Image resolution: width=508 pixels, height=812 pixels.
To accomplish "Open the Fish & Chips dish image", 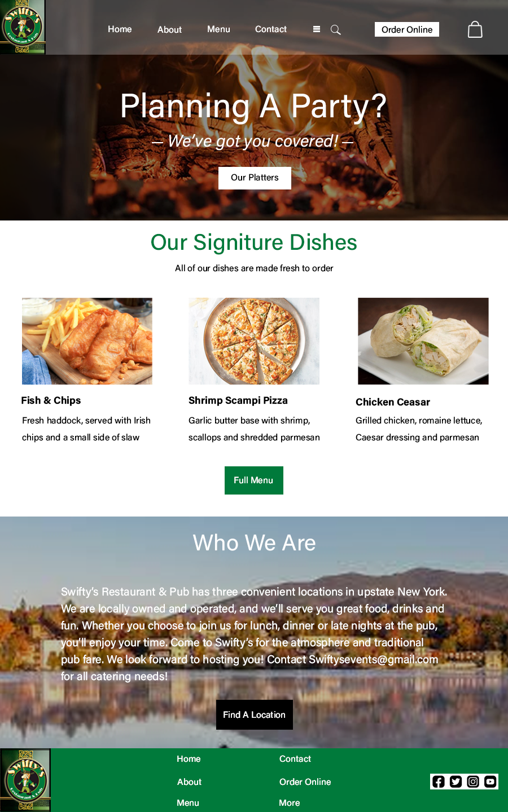I will tap(87, 341).
